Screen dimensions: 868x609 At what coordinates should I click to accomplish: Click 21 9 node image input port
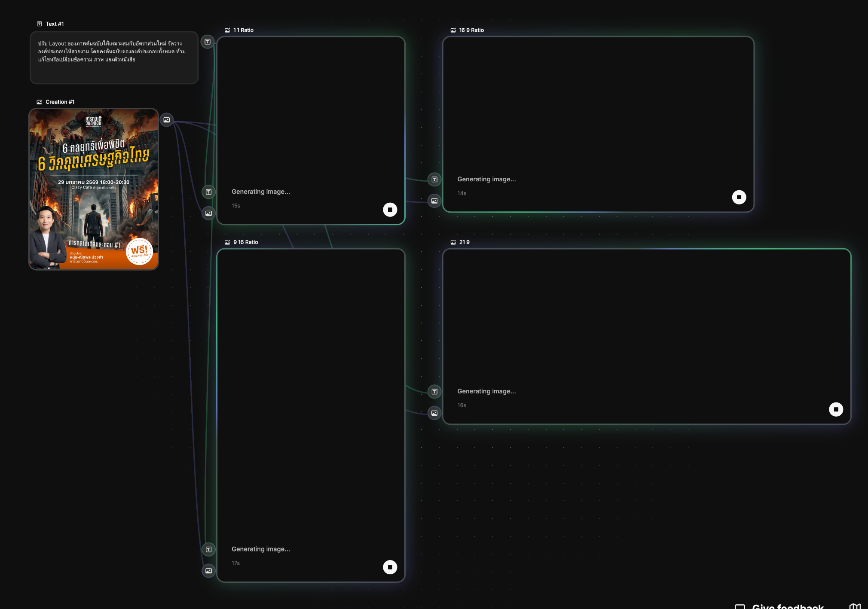click(x=434, y=413)
